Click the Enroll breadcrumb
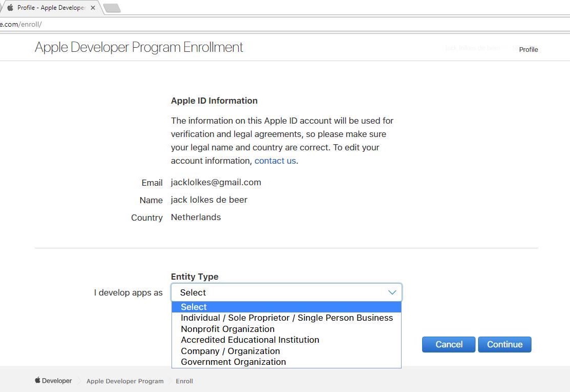 tap(184, 381)
